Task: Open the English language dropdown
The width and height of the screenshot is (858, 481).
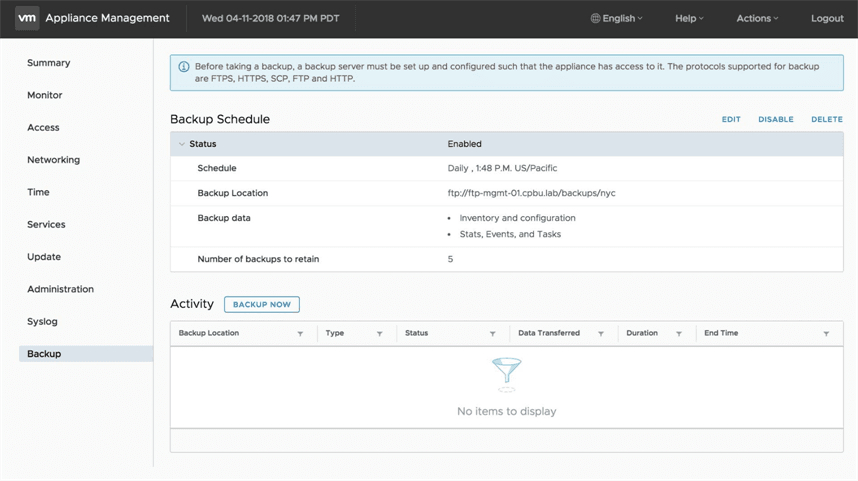Action: pyautogui.click(x=616, y=18)
